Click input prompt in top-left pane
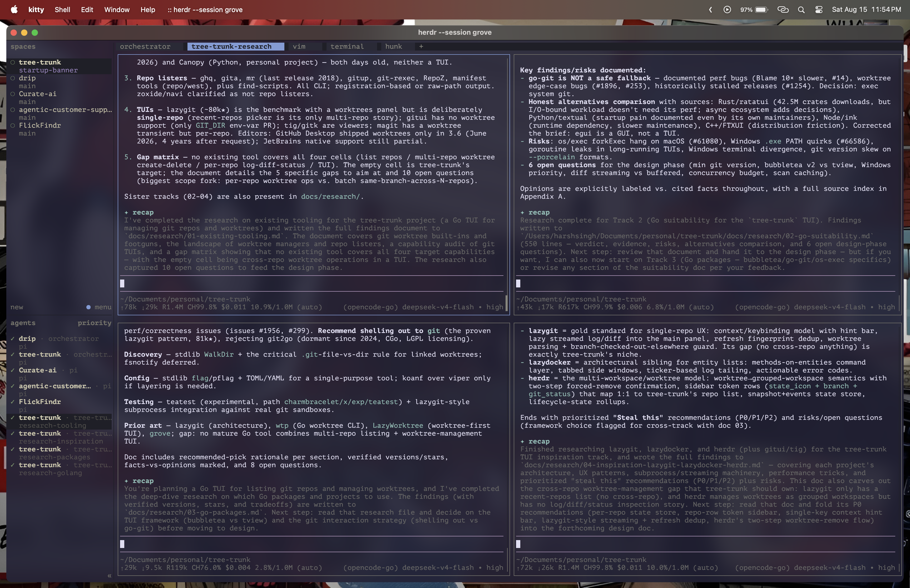This screenshot has width=910, height=588. pyautogui.click(x=311, y=283)
